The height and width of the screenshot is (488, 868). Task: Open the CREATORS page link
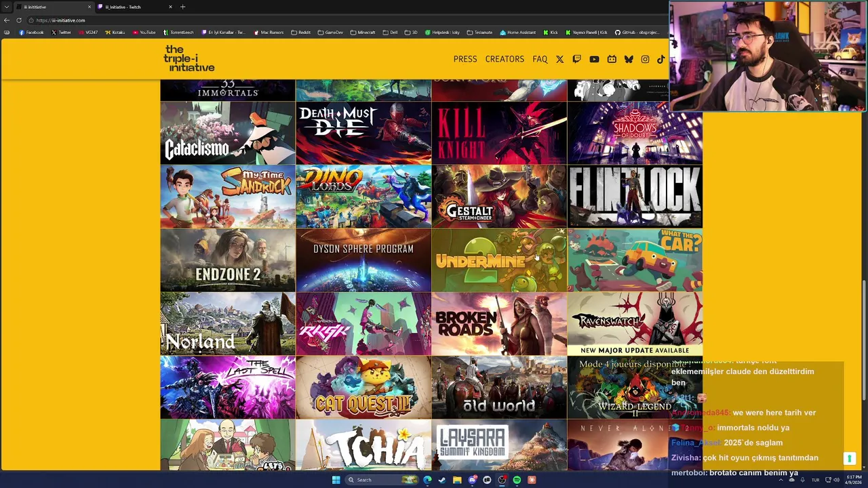click(x=505, y=60)
